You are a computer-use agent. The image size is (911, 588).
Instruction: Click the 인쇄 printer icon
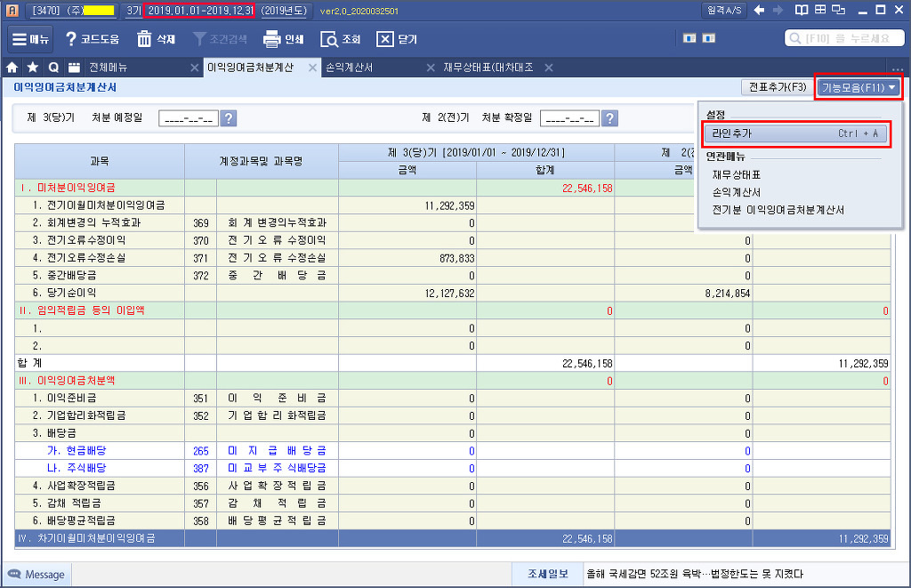click(273, 39)
